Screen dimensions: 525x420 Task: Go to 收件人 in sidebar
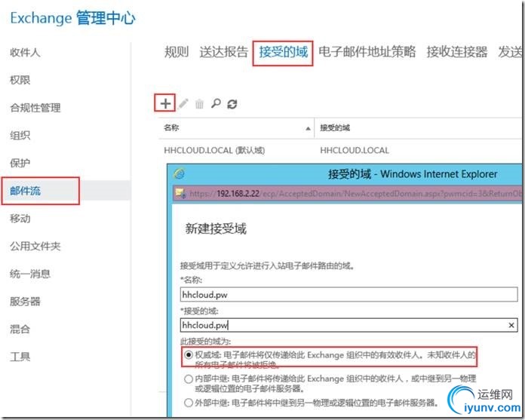(x=25, y=53)
